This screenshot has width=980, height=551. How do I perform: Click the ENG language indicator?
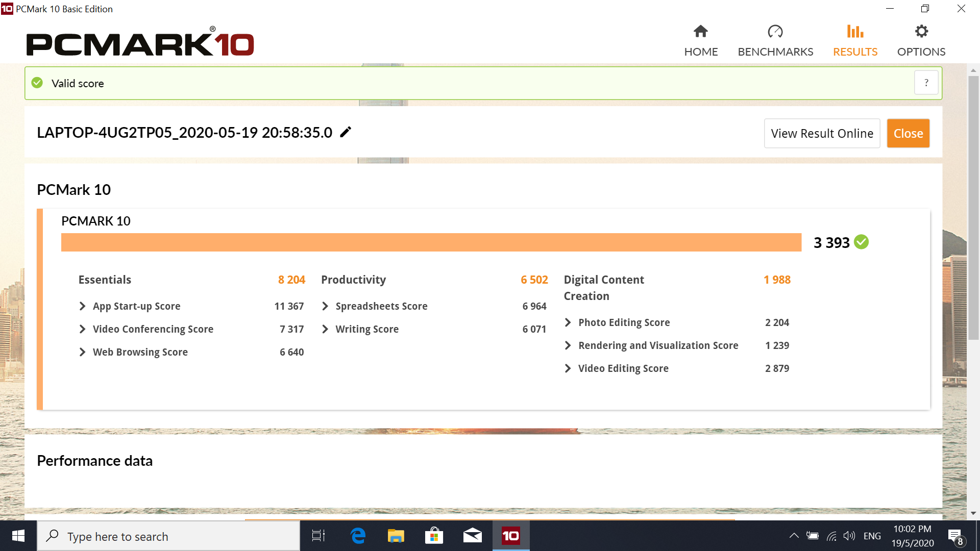click(872, 536)
